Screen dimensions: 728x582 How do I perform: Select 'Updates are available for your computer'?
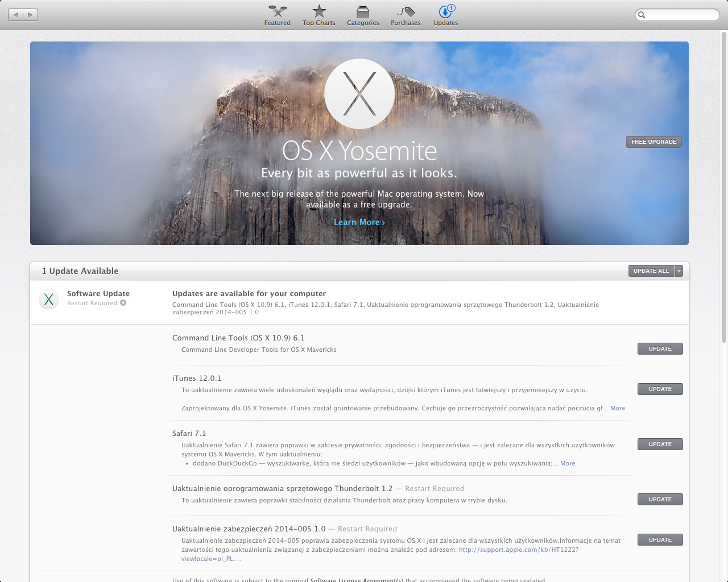[249, 293]
